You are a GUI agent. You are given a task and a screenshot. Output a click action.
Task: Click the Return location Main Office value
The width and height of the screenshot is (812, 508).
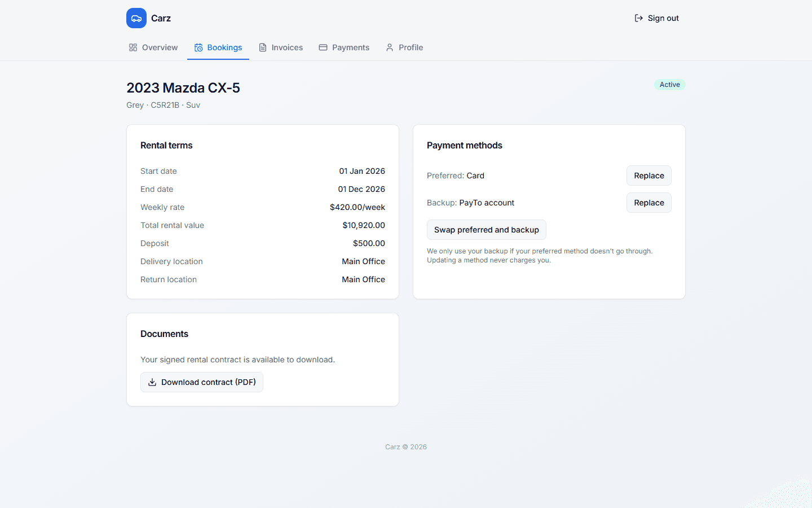pos(363,279)
